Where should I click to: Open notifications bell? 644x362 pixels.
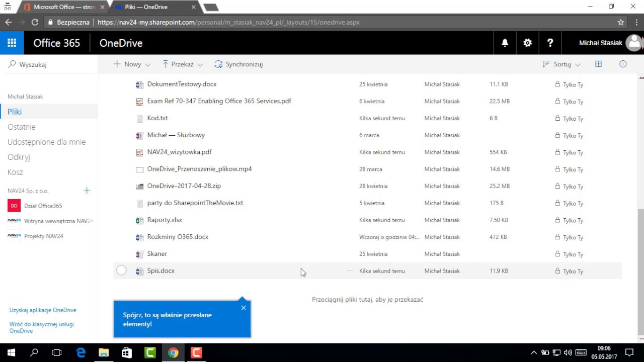click(505, 43)
